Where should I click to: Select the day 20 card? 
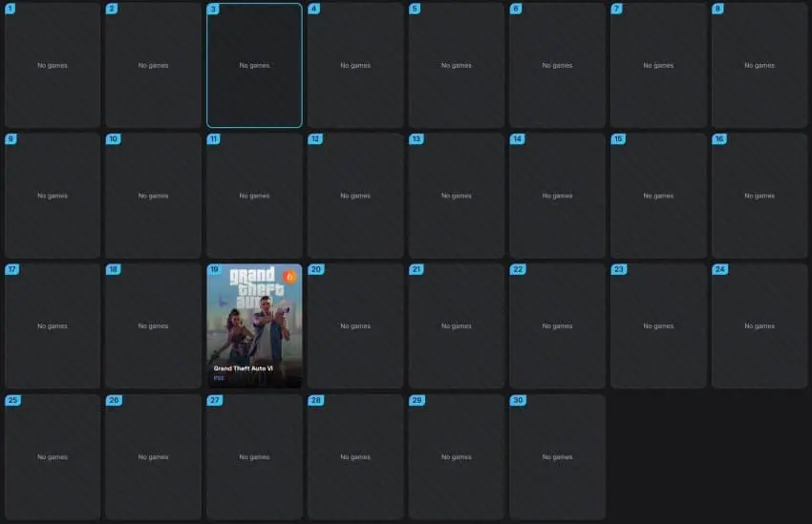[355, 325]
